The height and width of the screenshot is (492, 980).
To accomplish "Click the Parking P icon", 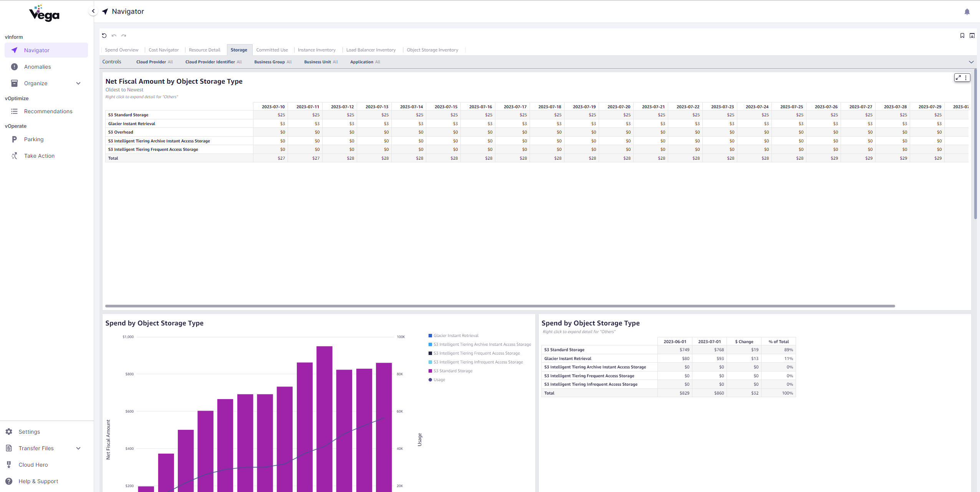I will point(14,139).
